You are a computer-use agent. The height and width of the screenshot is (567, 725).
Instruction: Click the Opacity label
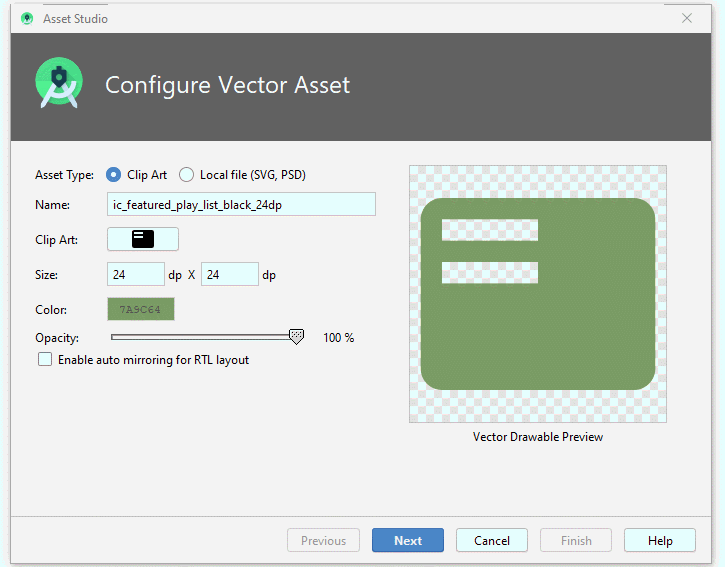point(57,338)
